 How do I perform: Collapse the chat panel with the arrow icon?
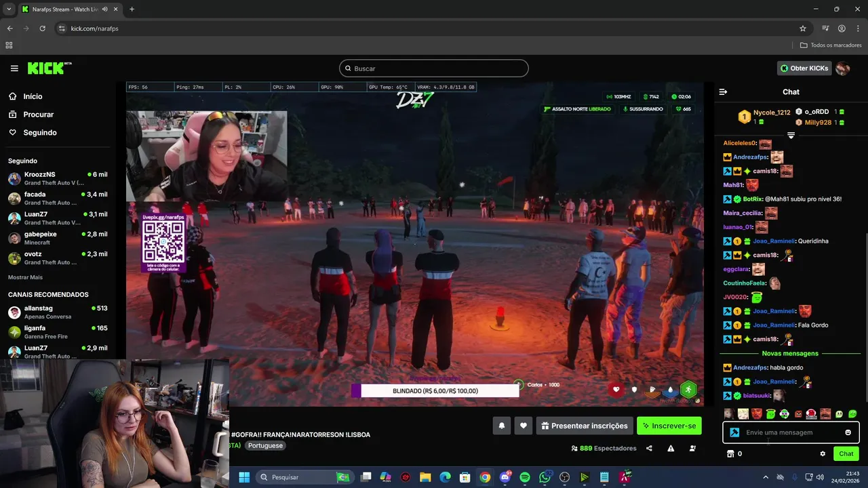pyautogui.click(x=723, y=91)
